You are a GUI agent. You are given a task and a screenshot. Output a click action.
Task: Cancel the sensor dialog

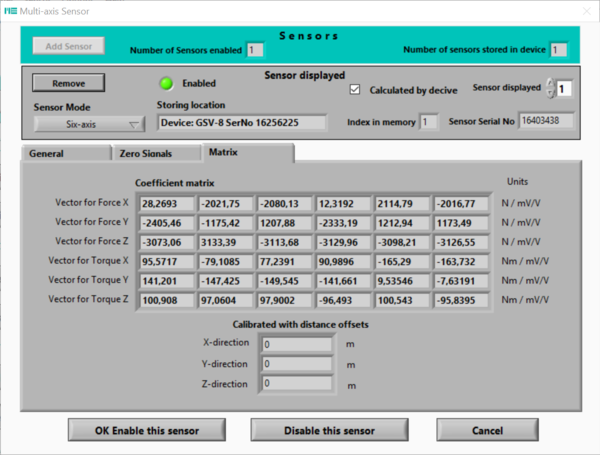pyautogui.click(x=485, y=430)
